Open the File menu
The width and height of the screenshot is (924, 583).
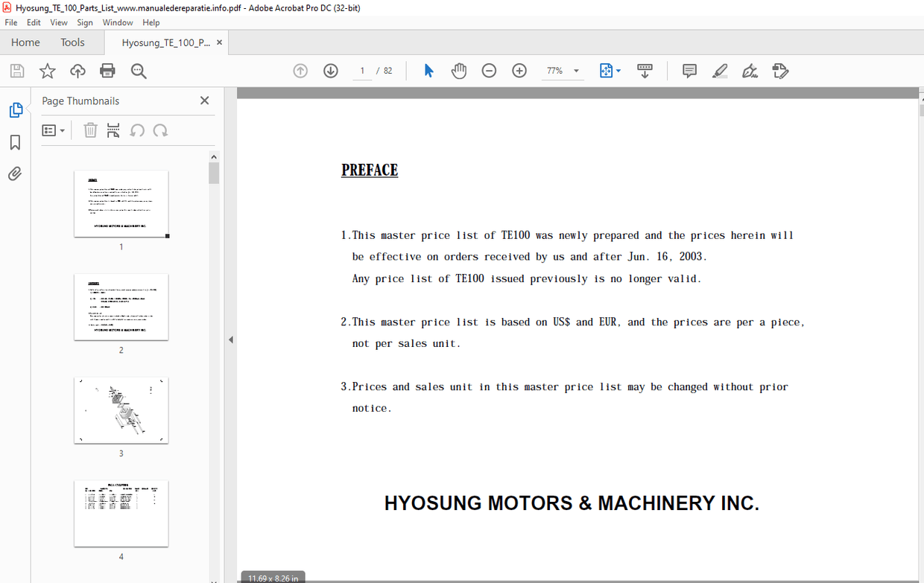11,22
